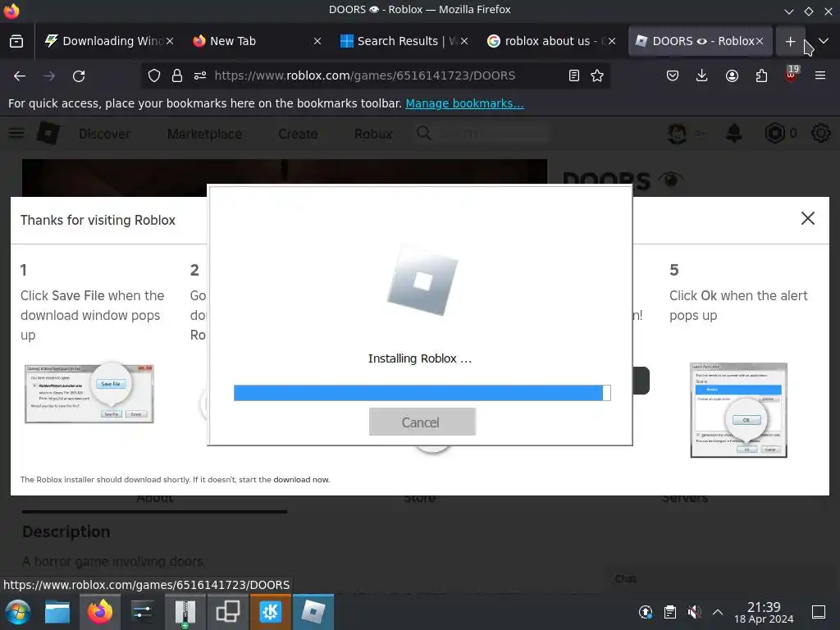The image size is (840, 630).
Task: Toggle muted volume tray icon
Action: [x=694, y=612]
